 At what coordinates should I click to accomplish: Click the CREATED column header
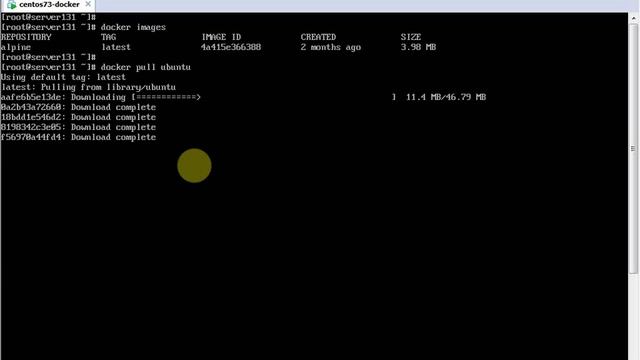(x=318, y=37)
